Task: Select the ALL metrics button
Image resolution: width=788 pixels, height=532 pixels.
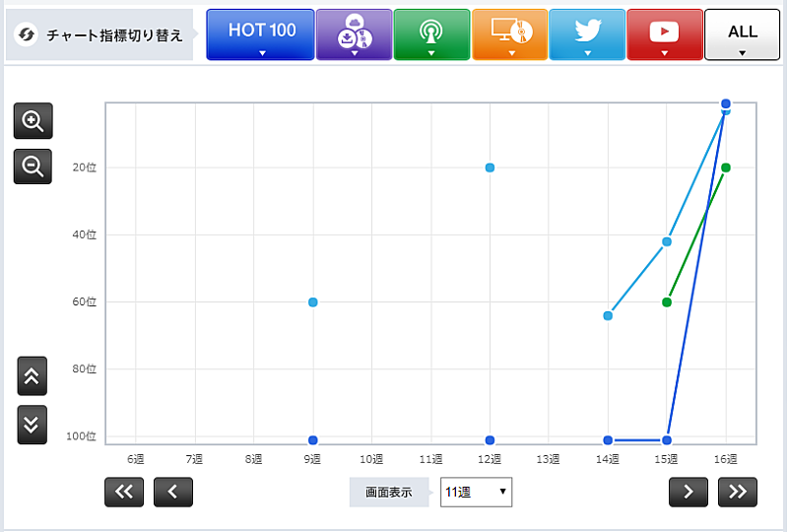Action: pos(742,35)
